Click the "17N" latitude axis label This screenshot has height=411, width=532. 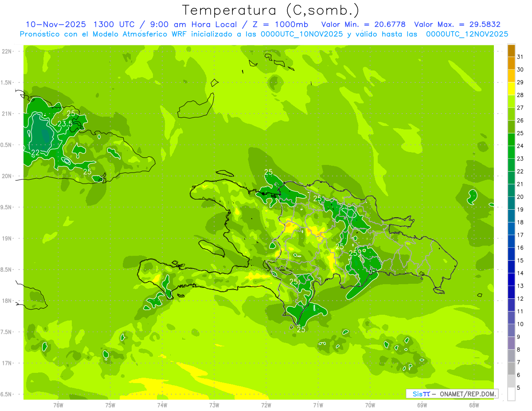click(7, 363)
